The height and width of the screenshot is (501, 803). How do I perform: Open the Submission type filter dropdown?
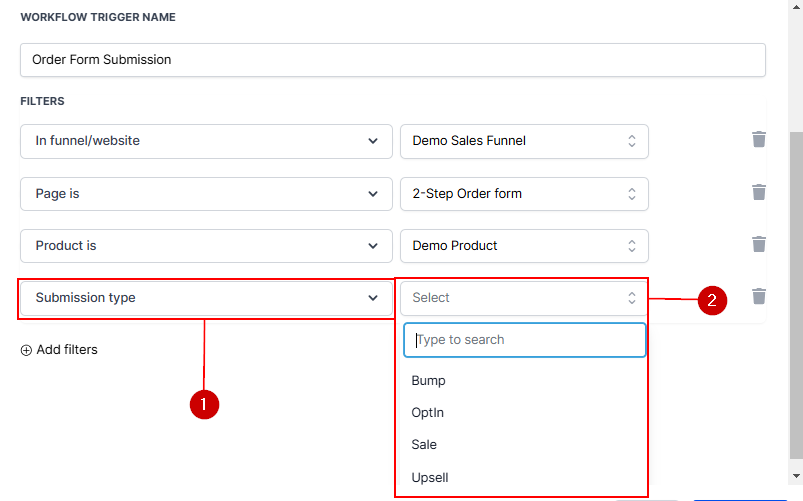(x=206, y=298)
